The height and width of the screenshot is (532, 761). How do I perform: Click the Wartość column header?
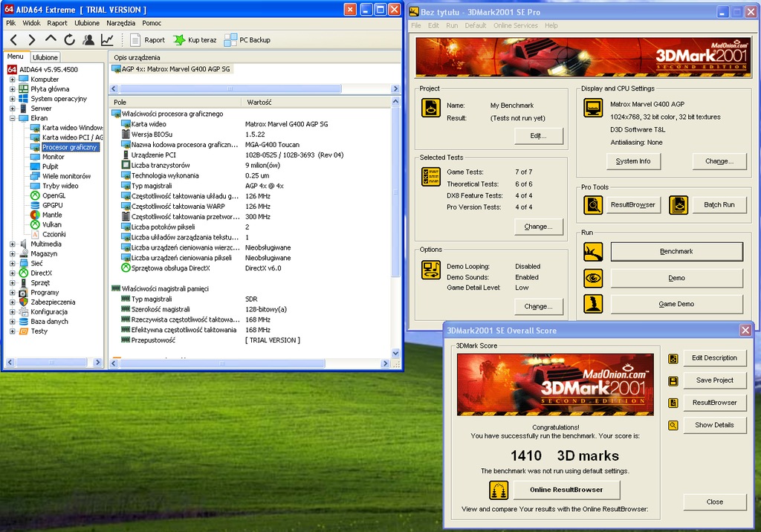[315, 103]
